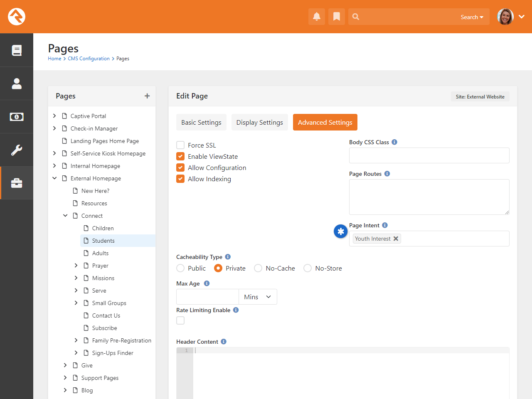This screenshot has width=532, height=399.
Task: Click the Cacheability Type info icon
Action: [228, 257]
